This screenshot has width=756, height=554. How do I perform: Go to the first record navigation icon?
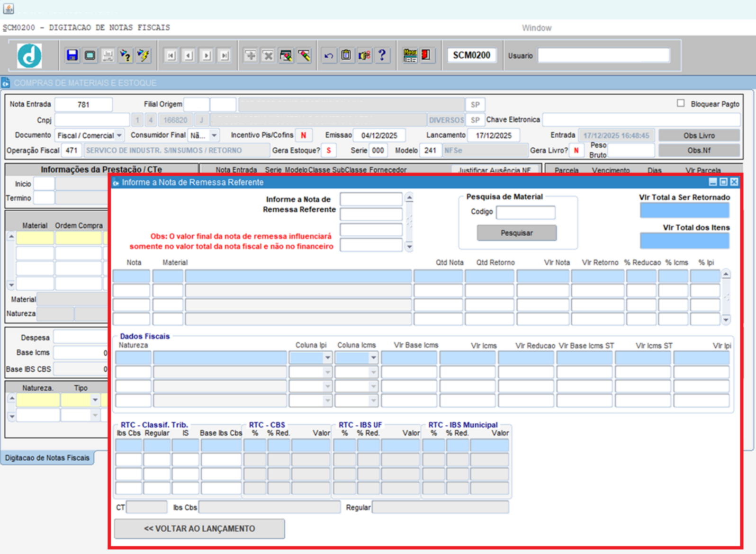[171, 55]
